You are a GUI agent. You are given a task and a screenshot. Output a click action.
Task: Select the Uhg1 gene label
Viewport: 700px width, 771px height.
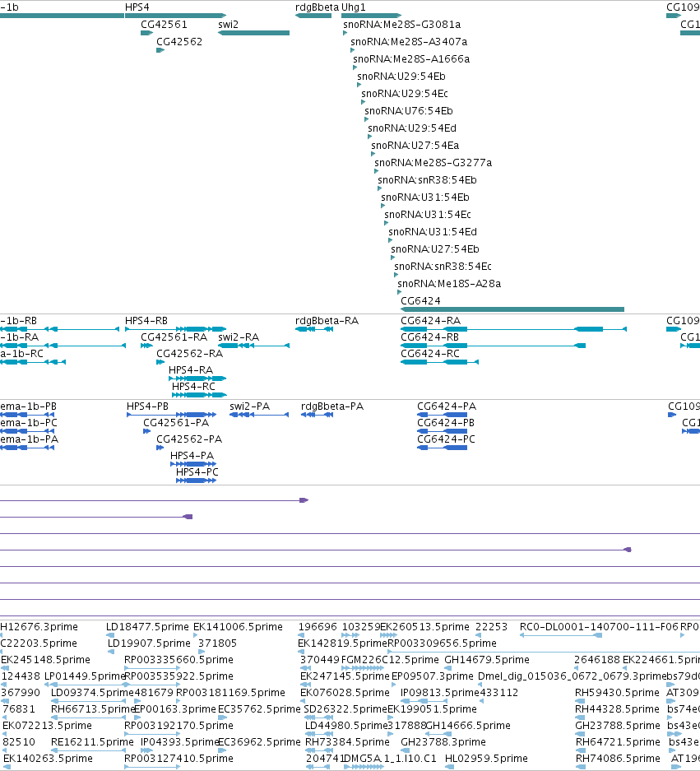pos(354,7)
